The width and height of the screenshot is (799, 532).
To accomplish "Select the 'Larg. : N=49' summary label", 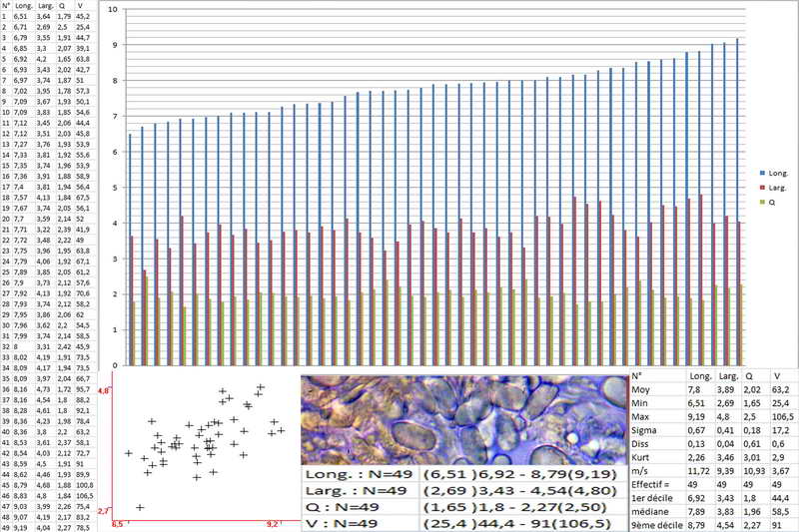I will coord(356,491).
